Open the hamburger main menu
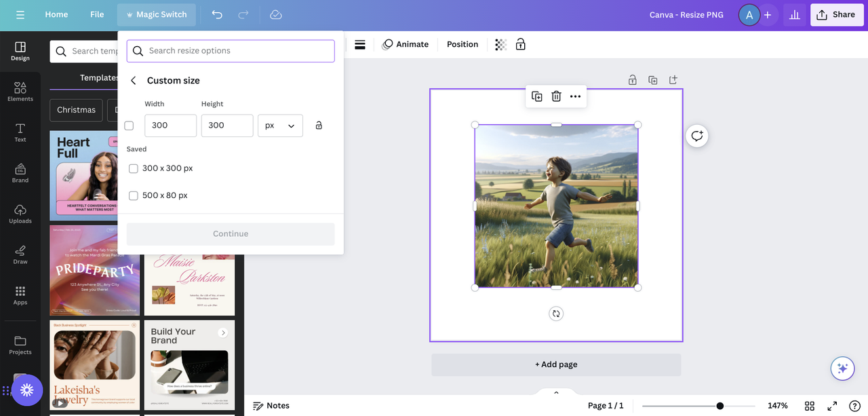Screen dimensions: 868x416 click(x=20, y=14)
